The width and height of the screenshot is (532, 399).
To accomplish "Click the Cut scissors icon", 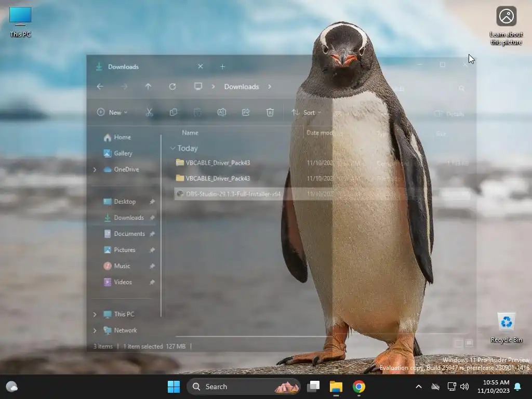I will pos(149,112).
